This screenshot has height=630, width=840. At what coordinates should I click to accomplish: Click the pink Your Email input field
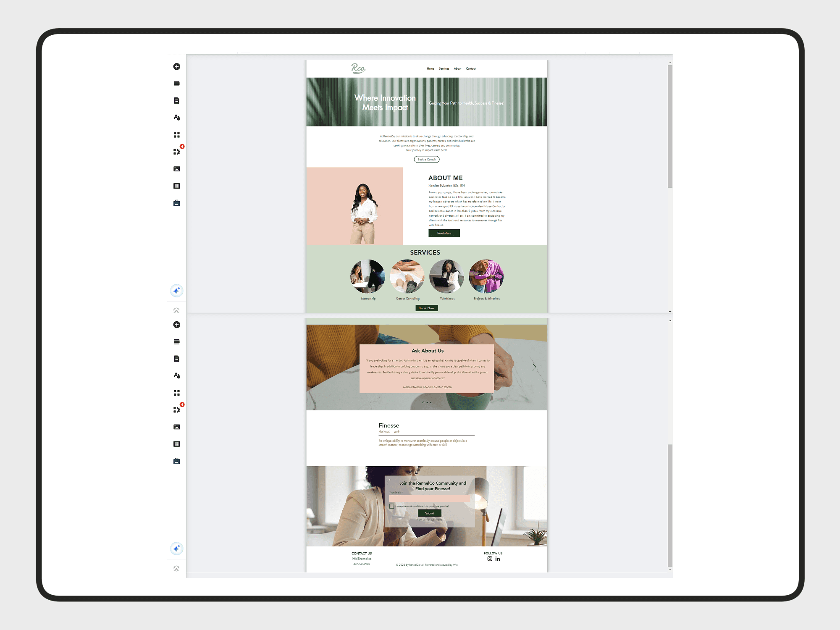429,499
